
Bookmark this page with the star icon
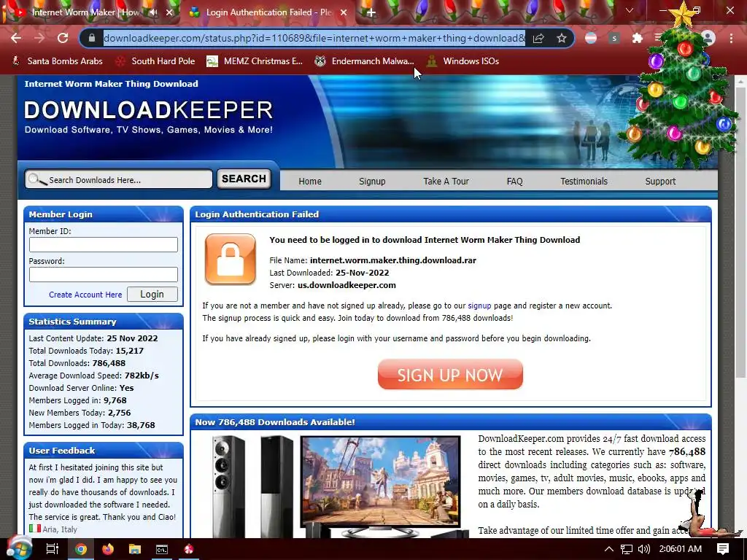562,38
